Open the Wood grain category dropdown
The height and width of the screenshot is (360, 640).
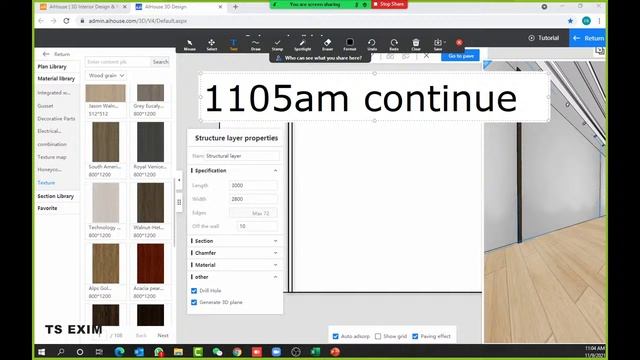coord(106,76)
